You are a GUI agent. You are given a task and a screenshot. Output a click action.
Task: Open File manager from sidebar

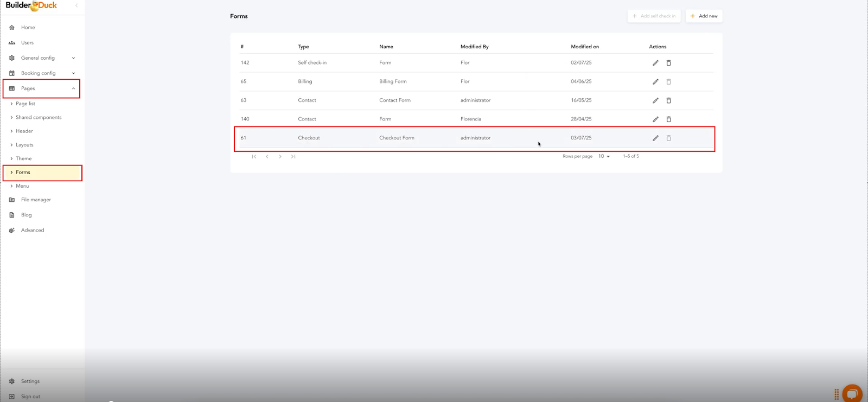point(36,200)
